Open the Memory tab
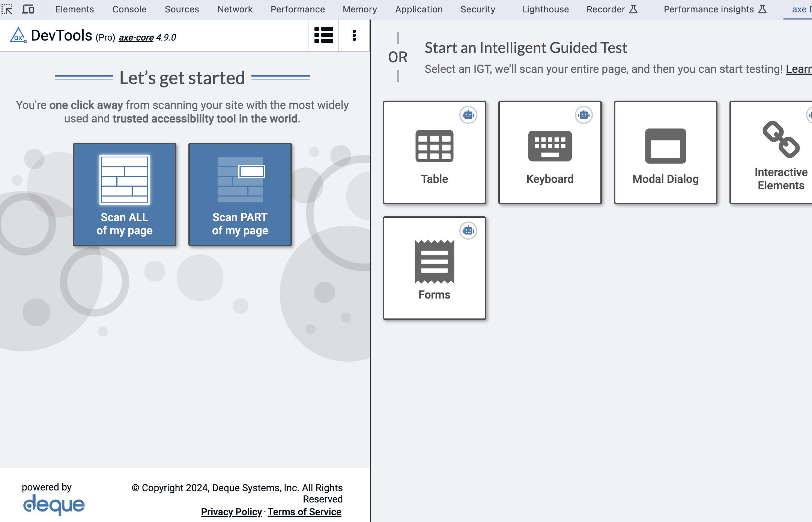Image resolution: width=812 pixels, height=522 pixels. coord(360,9)
